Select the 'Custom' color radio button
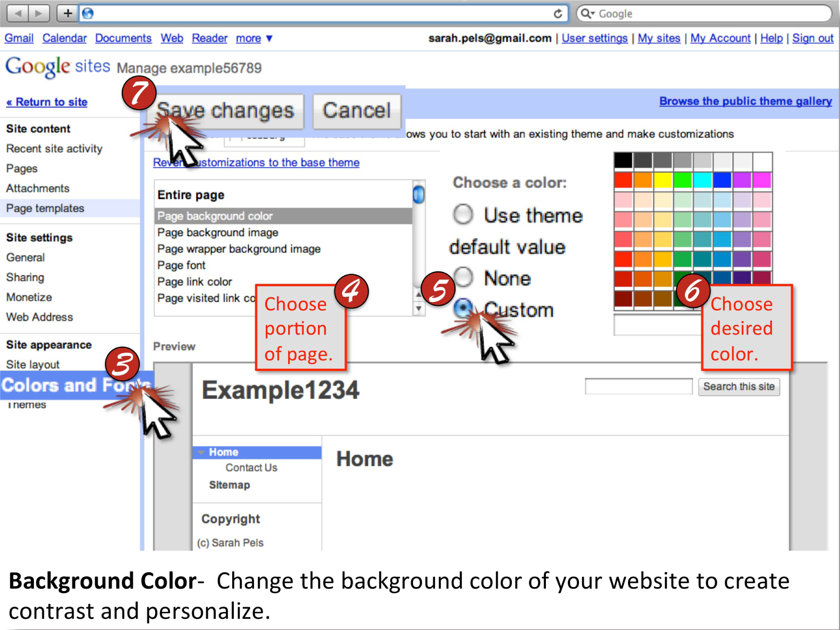Viewport: 840px width, 630px height. [x=463, y=308]
